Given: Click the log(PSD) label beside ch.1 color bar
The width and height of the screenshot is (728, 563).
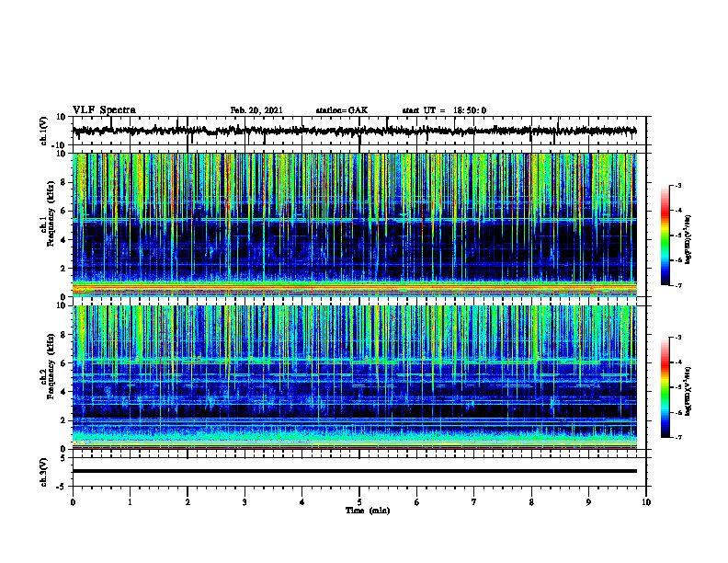Looking at the screenshot, I should pyautogui.click(x=688, y=240).
